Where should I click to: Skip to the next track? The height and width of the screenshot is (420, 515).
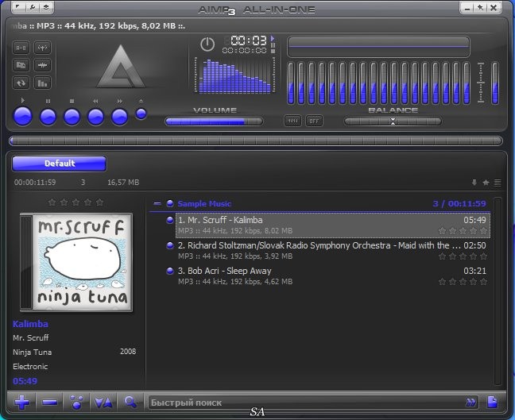(x=119, y=117)
